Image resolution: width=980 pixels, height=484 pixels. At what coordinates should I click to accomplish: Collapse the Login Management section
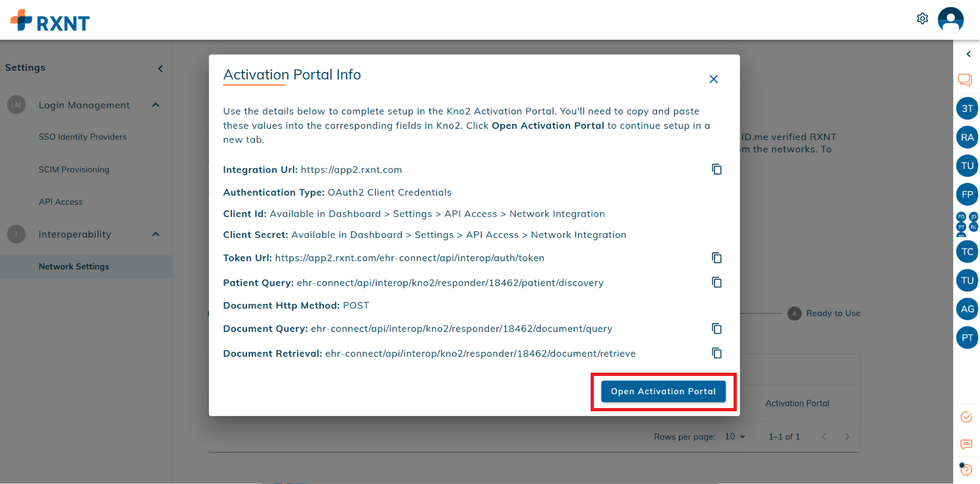[x=155, y=105]
